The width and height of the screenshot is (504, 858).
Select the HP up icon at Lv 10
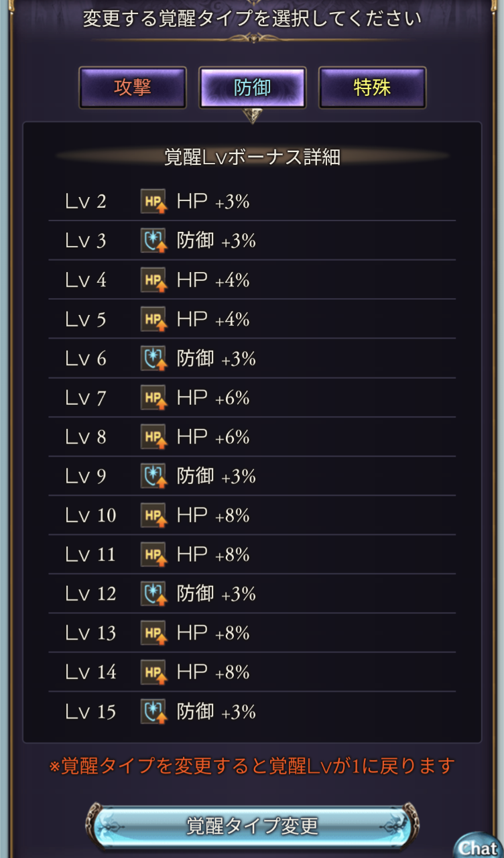pyautogui.click(x=153, y=515)
